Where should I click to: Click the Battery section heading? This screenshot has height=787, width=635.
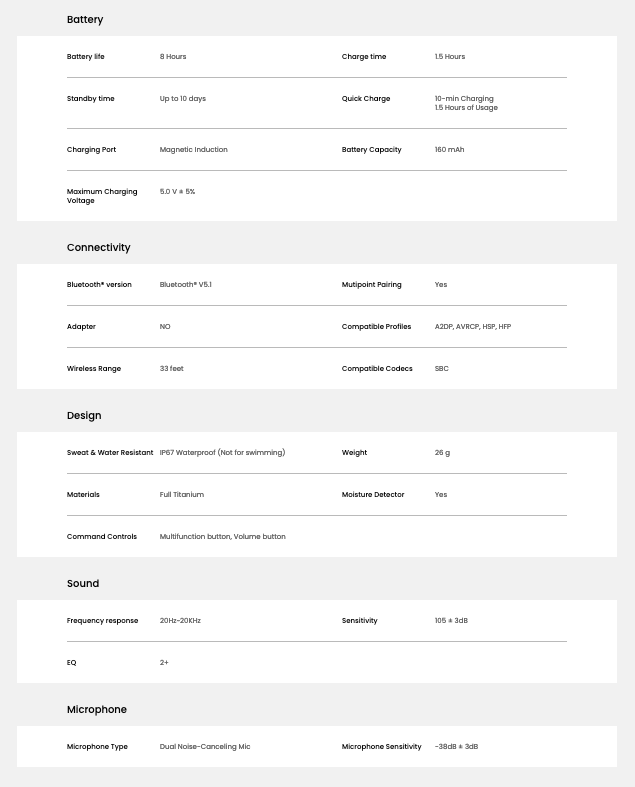tap(85, 20)
